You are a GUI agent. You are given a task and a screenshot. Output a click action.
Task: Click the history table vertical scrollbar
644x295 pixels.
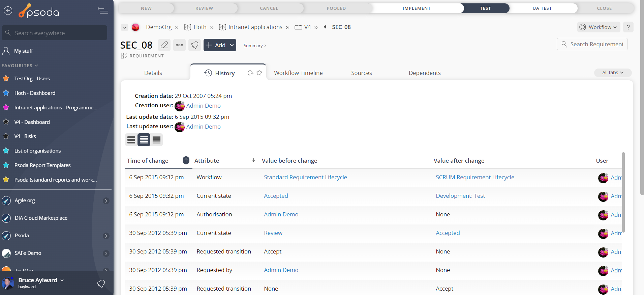click(623, 192)
